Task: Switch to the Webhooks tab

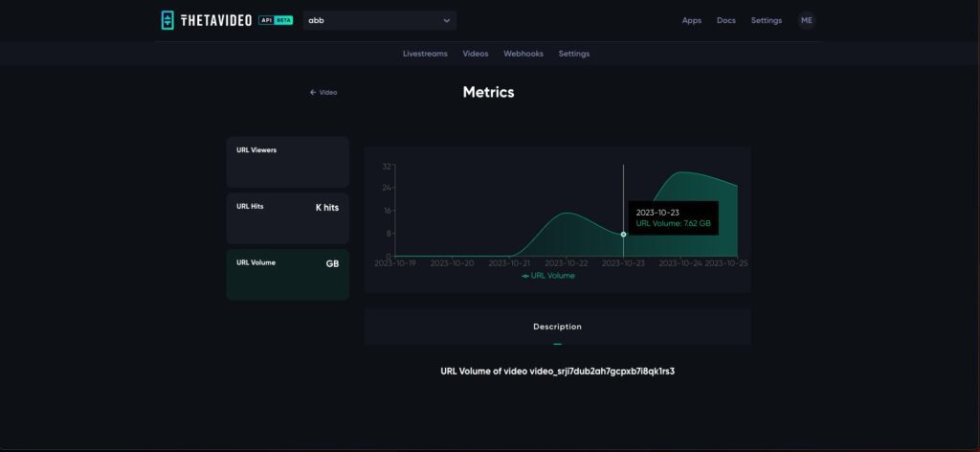Action: click(523, 54)
